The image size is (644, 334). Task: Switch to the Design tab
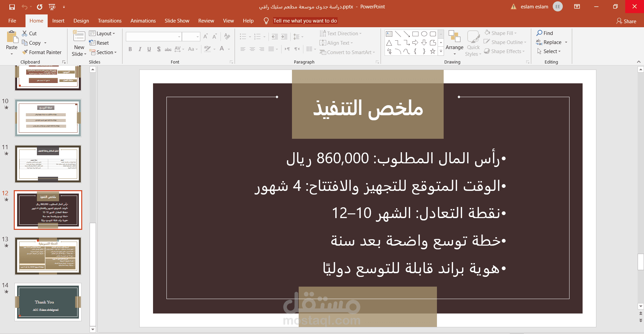pyautogui.click(x=81, y=21)
